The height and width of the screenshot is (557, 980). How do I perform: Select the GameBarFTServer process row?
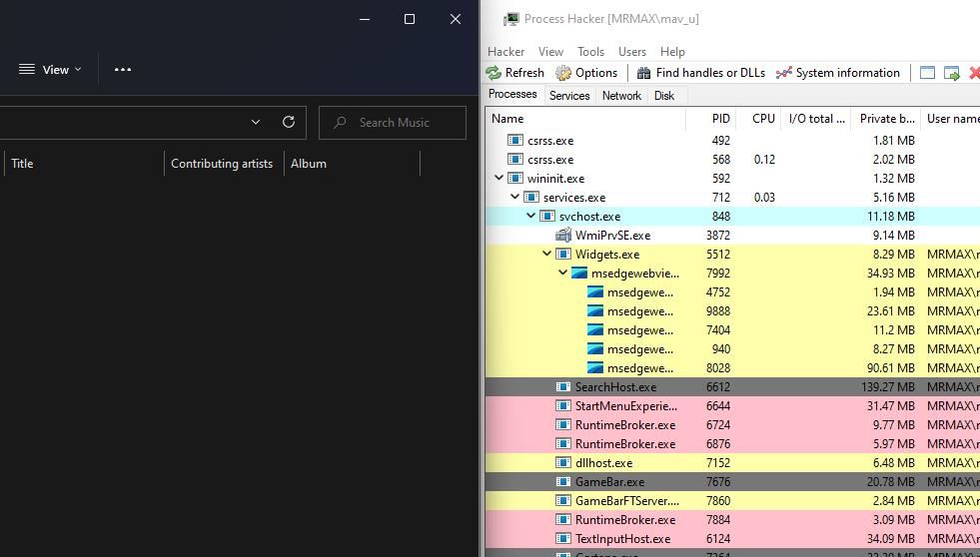coord(732,501)
